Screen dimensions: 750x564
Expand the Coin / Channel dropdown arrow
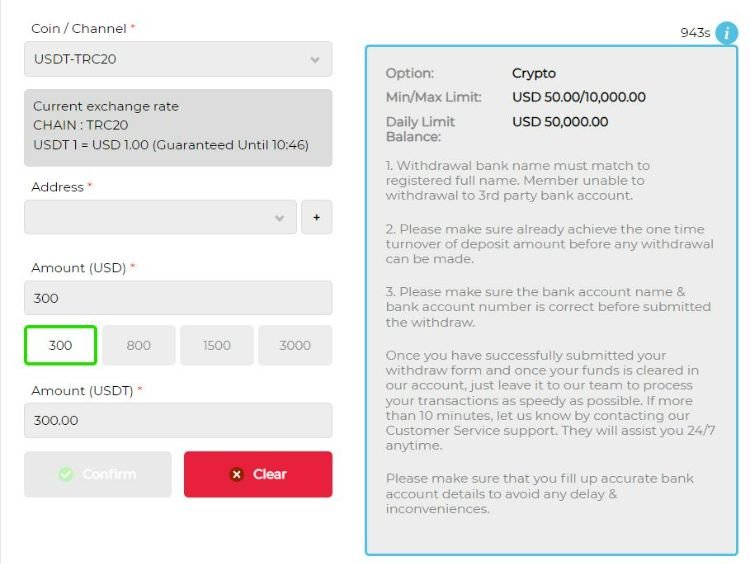(315, 60)
